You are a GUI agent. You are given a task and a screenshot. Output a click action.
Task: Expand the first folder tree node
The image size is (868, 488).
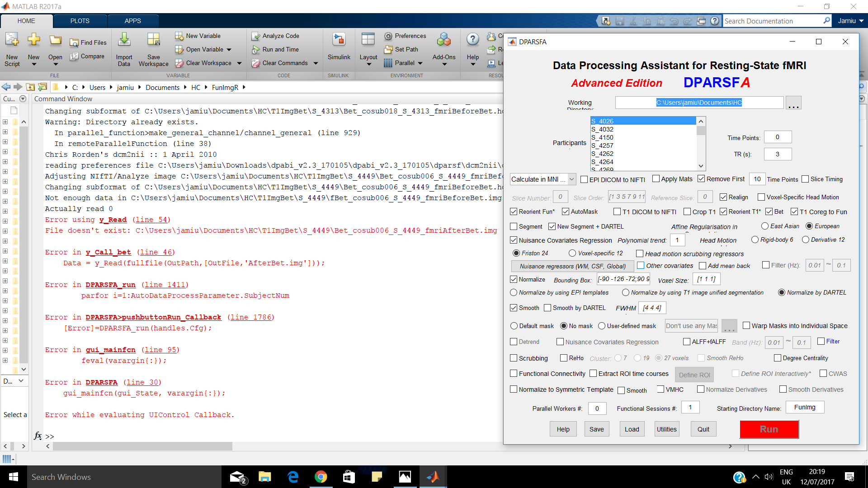click(5, 122)
